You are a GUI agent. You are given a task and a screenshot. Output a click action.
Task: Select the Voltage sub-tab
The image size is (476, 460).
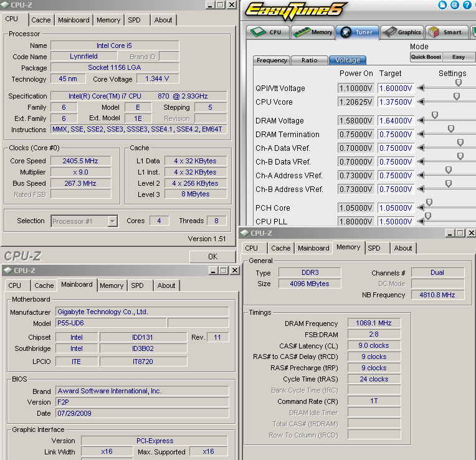pyautogui.click(x=347, y=60)
